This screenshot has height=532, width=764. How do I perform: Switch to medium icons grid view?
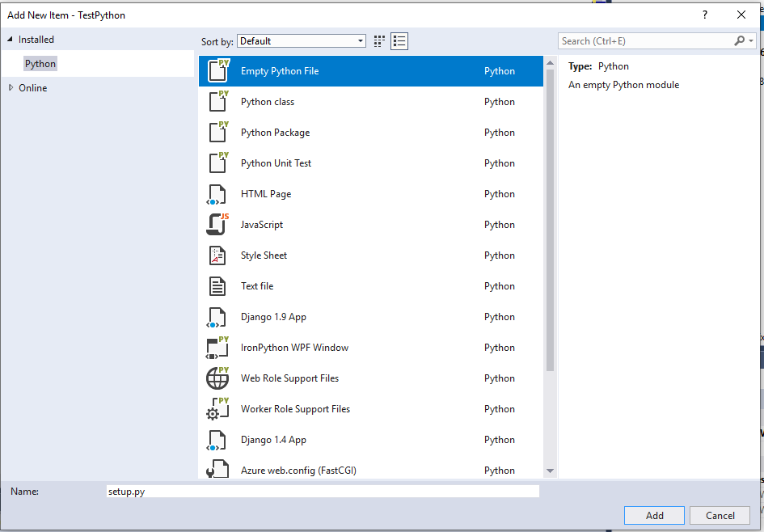[379, 41]
